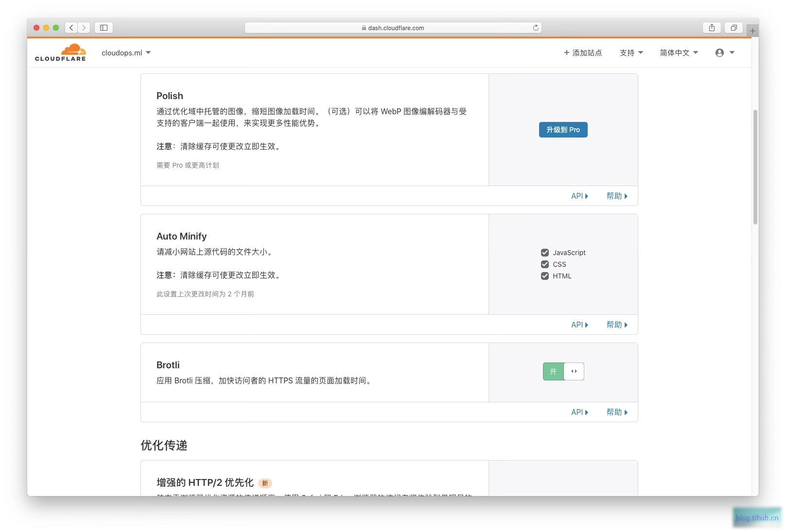
Task: Uncheck CSS minify checkbox
Action: click(x=545, y=264)
